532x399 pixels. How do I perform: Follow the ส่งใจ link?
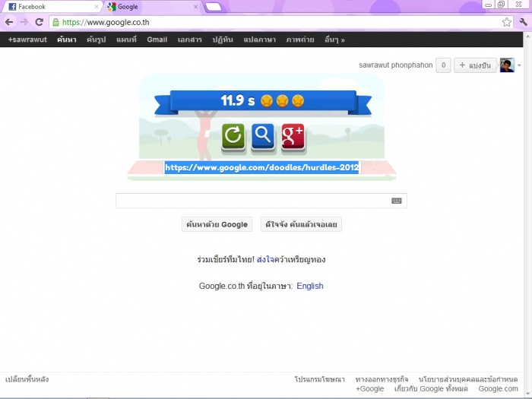click(265, 260)
